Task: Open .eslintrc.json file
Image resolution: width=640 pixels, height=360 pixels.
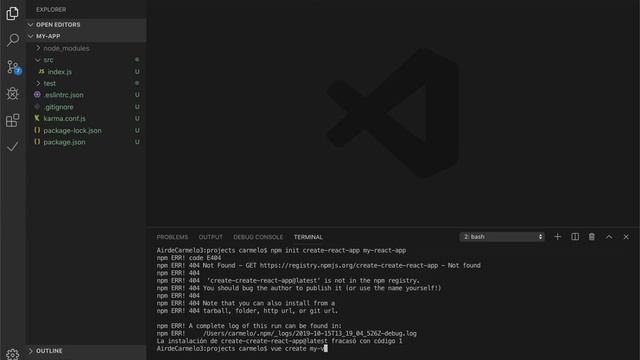Action: click(63, 95)
